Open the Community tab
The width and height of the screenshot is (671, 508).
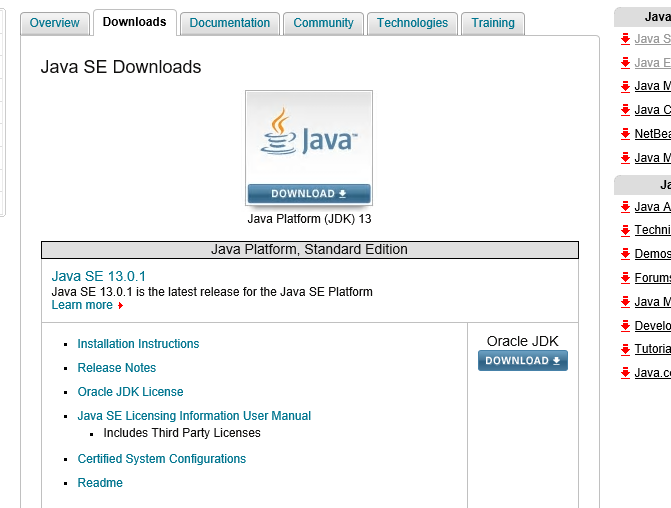click(324, 23)
